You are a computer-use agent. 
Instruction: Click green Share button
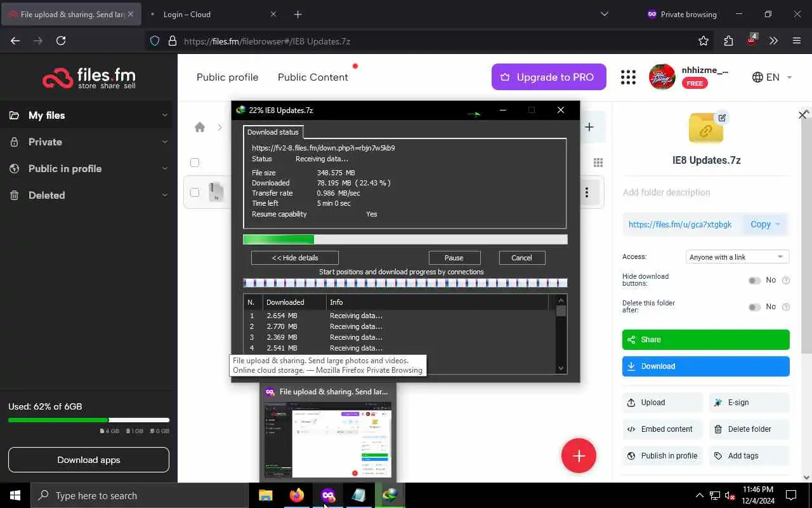(x=706, y=340)
